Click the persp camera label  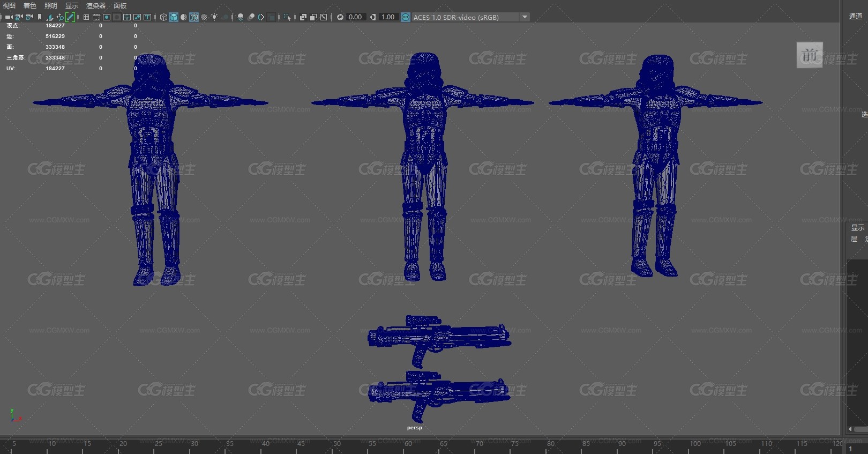coord(415,428)
